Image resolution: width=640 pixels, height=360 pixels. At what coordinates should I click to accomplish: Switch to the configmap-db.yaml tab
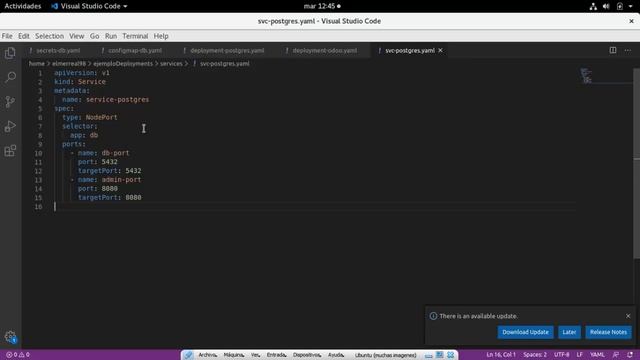(135, 50)
